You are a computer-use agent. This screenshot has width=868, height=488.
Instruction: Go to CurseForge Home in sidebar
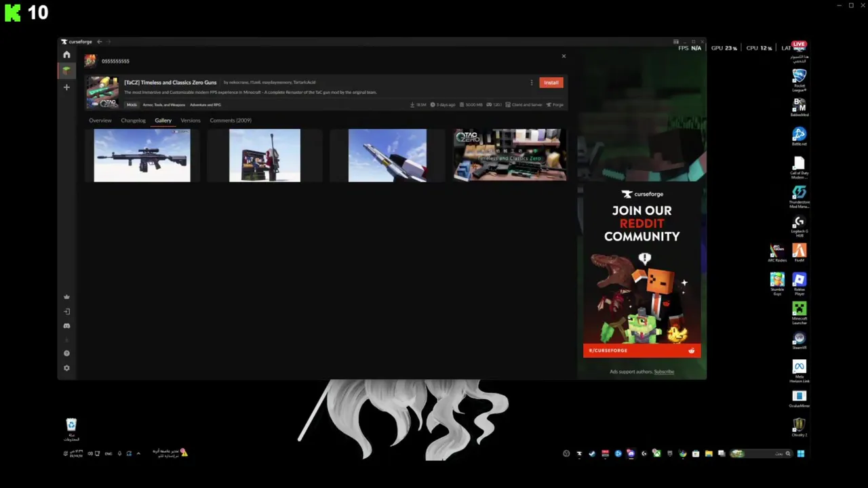[x=66, y=55]
